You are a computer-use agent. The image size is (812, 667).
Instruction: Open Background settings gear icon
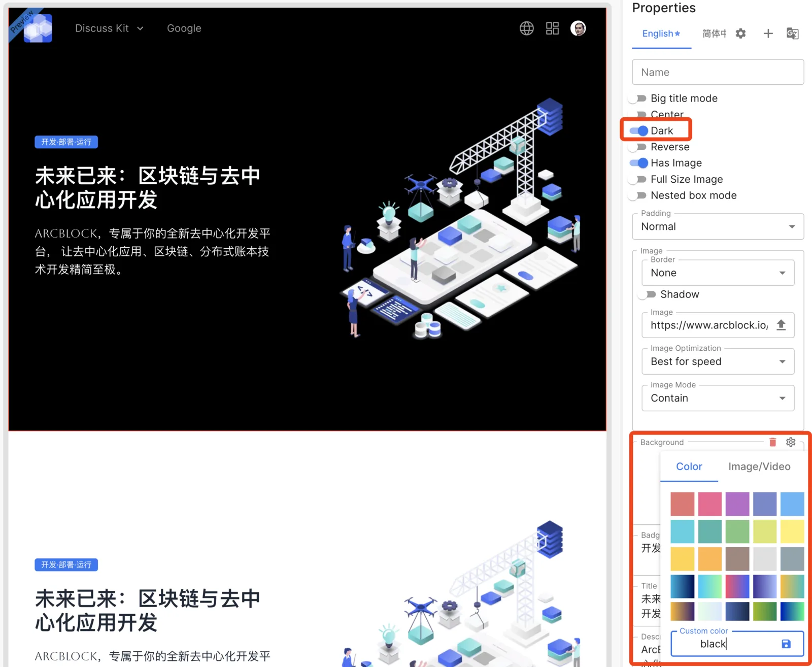click(x=791, y=442)
